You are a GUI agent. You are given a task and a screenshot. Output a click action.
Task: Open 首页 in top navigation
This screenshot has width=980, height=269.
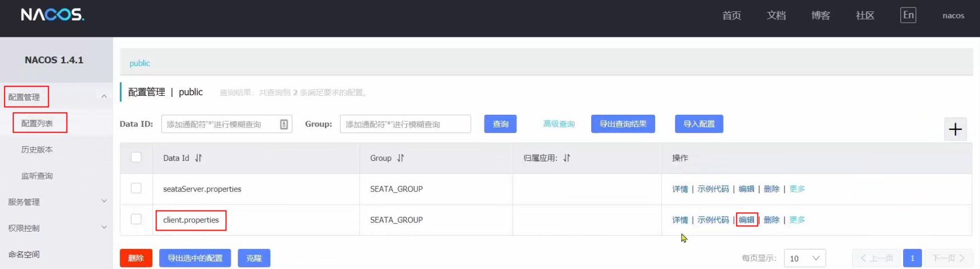[x=731, y=16]
